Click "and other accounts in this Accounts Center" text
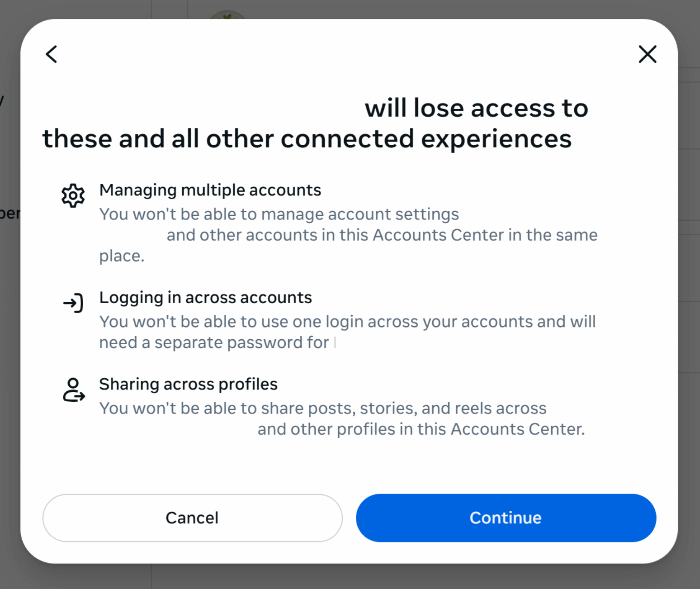 click(x=382, y=235)
